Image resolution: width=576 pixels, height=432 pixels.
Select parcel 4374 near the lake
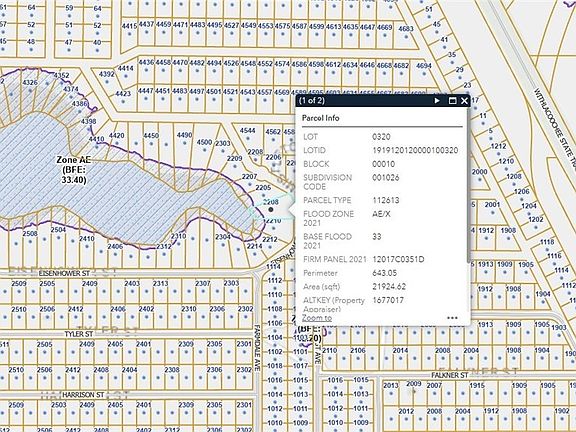click(x=71, y=89)
